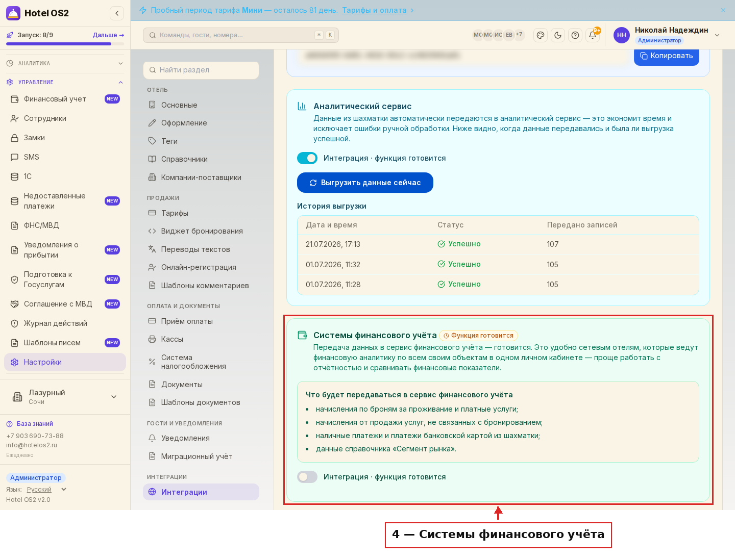Viewport: 735px width, 560px height.
Task: Collapse the УПРАВЛЕНИЕ sidebar group
Action: point(65,82)
